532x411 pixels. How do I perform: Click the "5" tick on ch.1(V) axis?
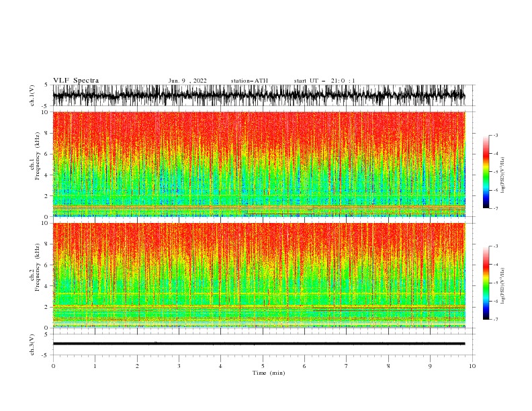pos(46,85)
